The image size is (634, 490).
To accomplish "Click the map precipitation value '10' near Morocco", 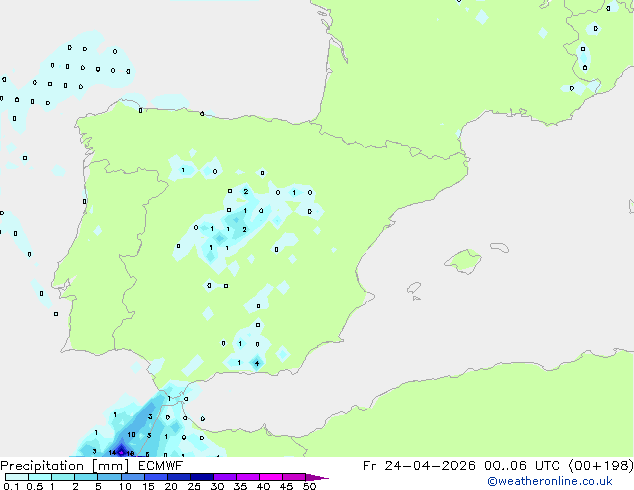I will tap(131, 435).
